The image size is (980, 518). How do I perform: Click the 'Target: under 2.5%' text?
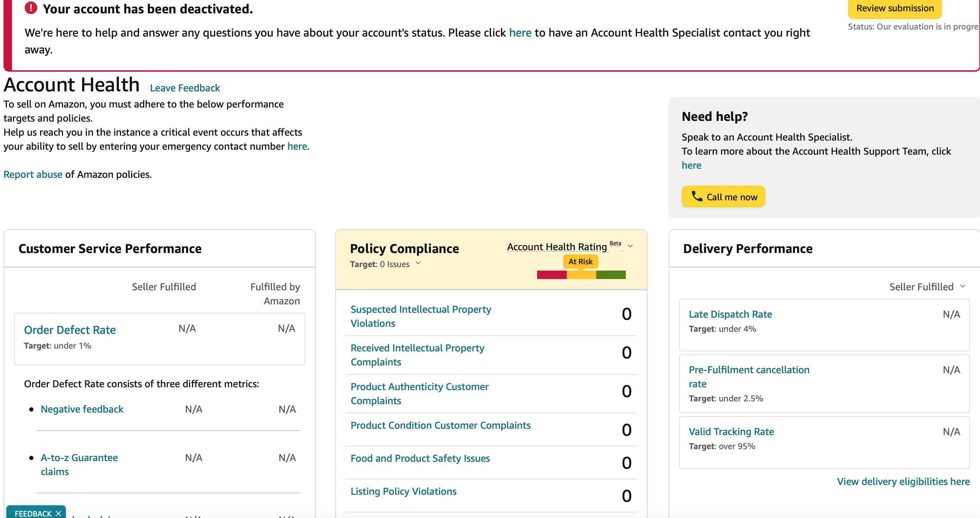[x=726, y=398]
